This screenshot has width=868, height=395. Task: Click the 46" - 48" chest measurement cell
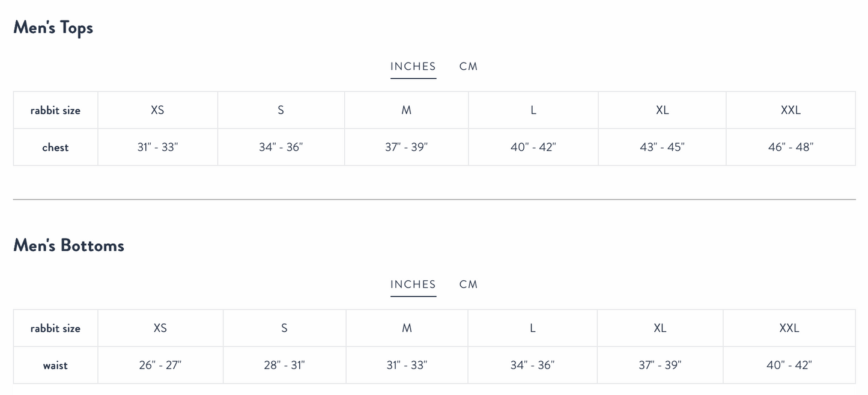(791, 148)
